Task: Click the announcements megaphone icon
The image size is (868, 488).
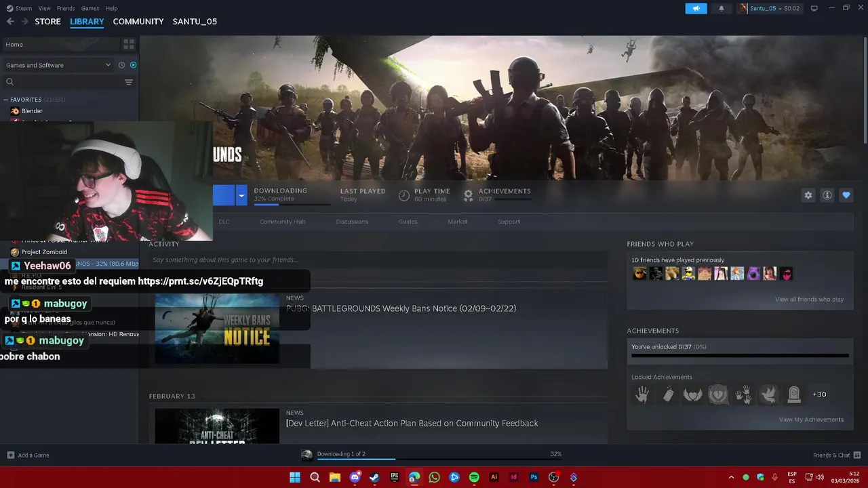Action: 696,8
